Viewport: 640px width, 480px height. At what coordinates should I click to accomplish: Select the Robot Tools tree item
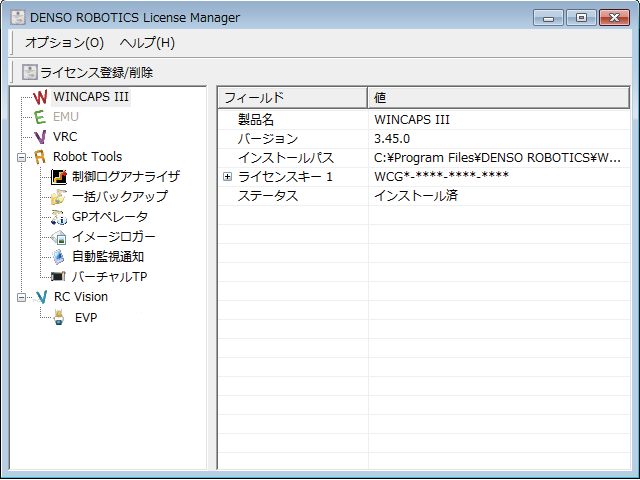pos(87,157)
